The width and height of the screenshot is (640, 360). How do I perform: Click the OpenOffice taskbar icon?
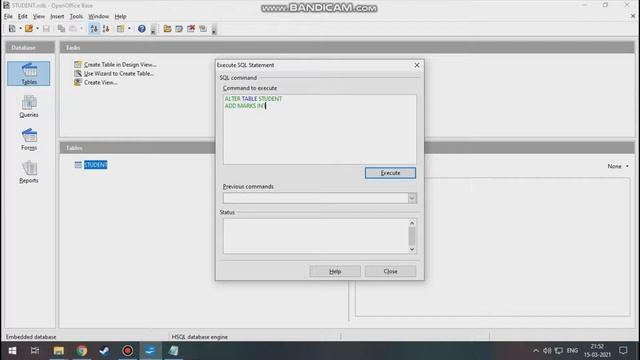[x=150, y=351]
